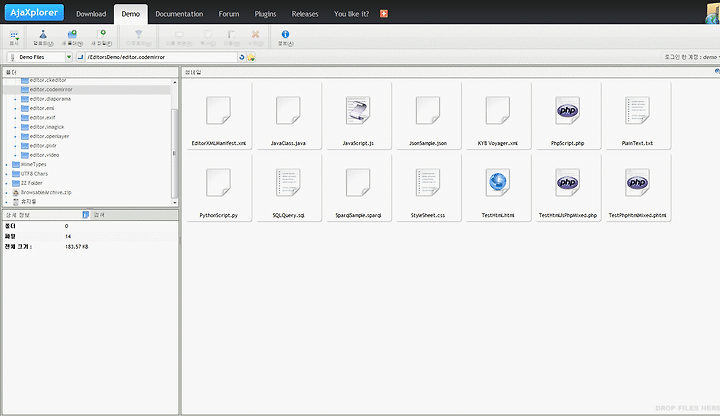Viewport: 720px width, 416px height.
Task: Select the recycle bin tree item
Action: 28,202
